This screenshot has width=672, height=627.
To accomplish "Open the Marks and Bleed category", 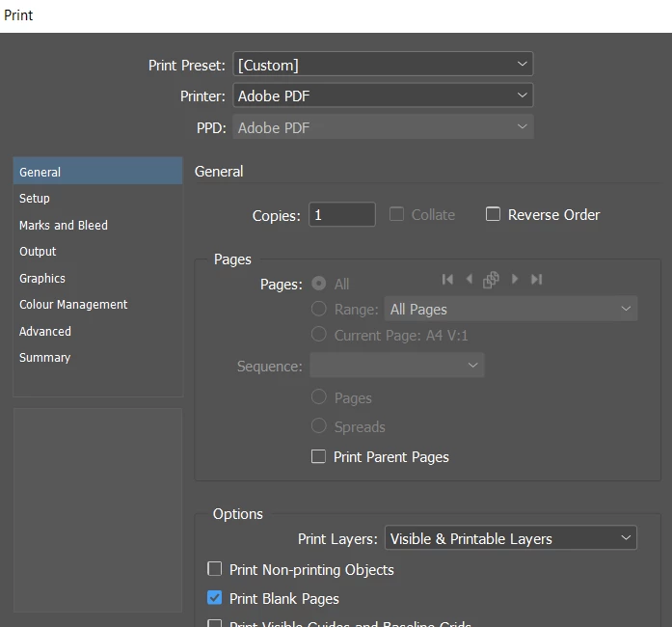I will click(x=97, y=225).
